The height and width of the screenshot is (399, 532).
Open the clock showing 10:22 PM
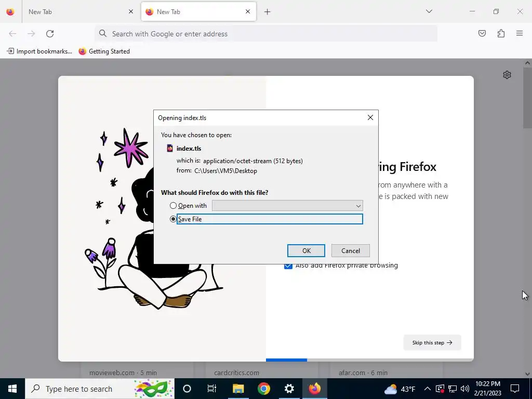coord(488,389)
